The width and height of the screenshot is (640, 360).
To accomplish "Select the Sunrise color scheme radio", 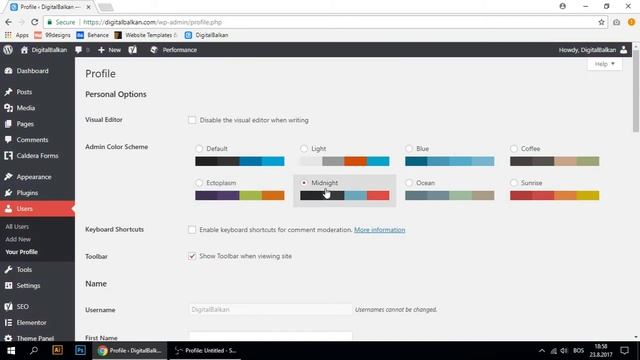I will pos(514,183).
